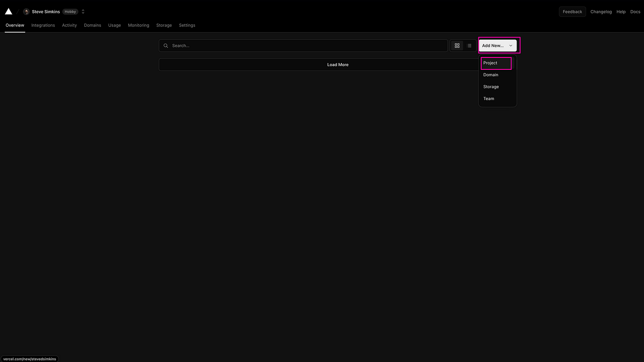The image size is (644, 362).
Task: Select Domain from Add New menu
Action: (x=497, y=75)
